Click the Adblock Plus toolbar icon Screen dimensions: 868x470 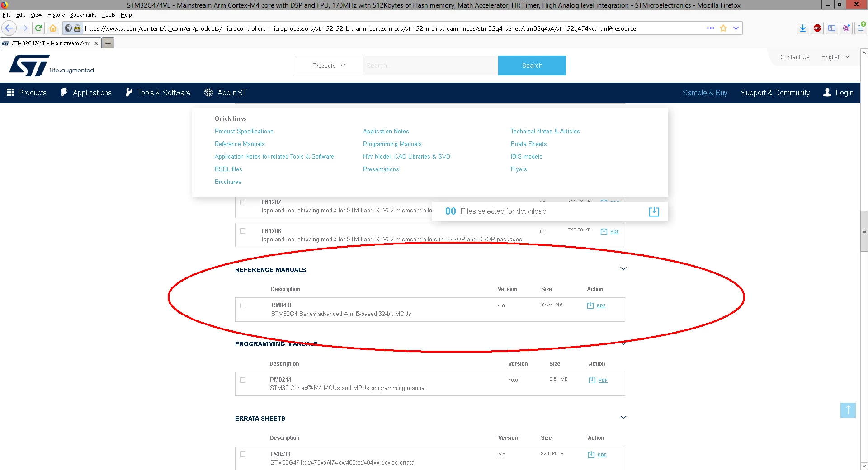click(x=817, y=28)
